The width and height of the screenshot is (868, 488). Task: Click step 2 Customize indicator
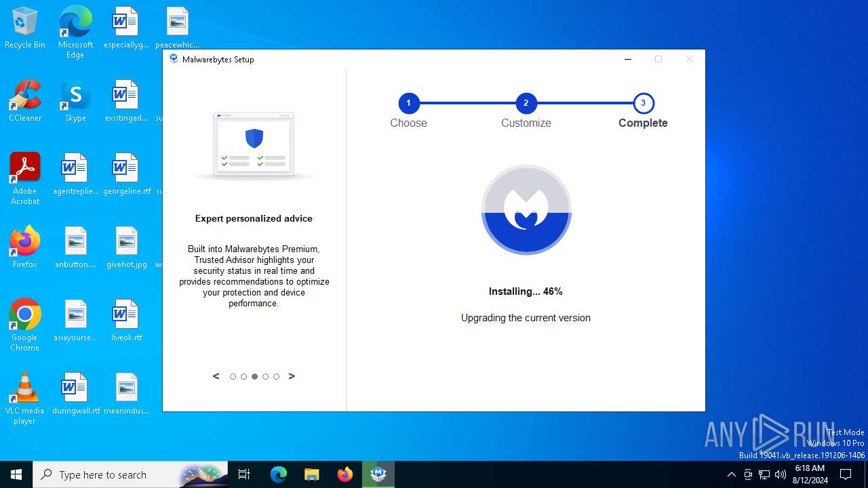click(526, 104)
